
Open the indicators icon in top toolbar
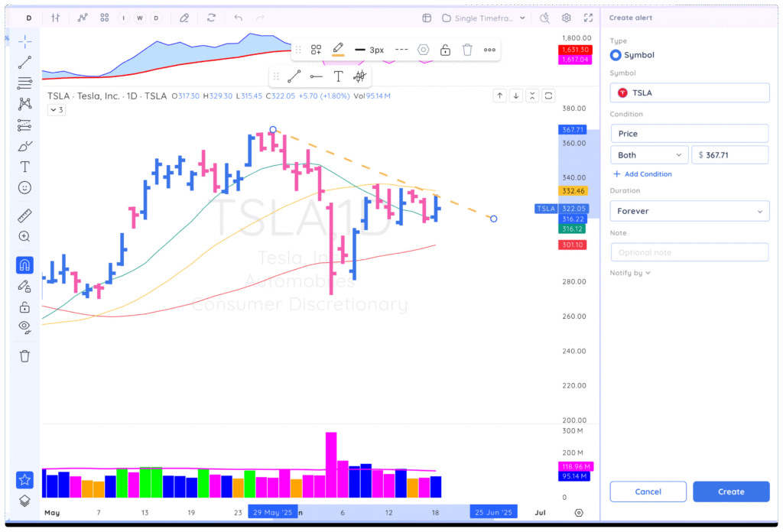pos(83,18)
